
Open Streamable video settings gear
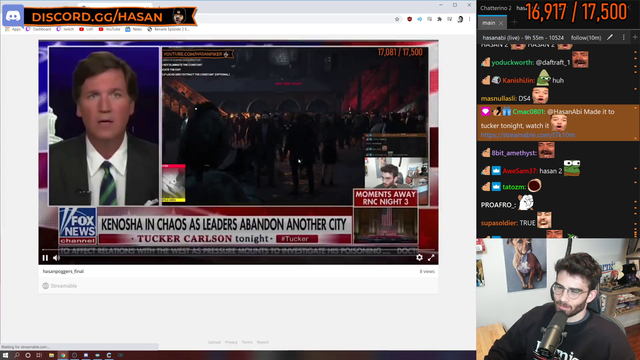pos(419,258)
